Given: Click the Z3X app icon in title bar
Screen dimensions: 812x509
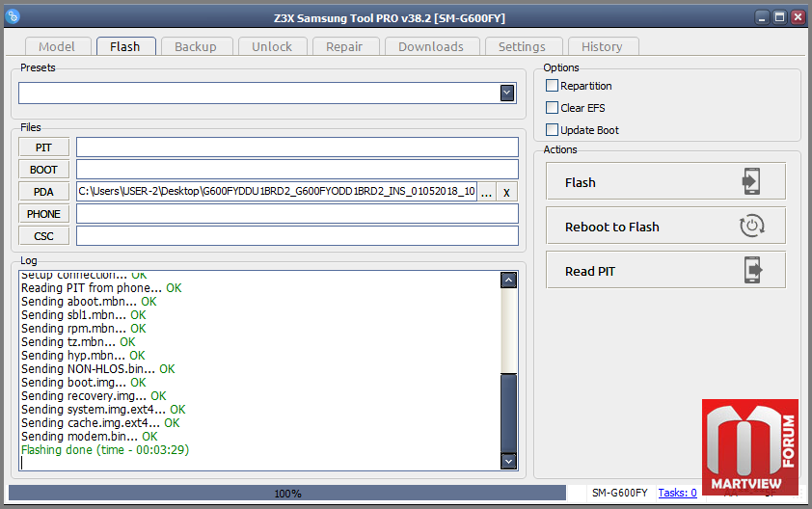Looking at the screenshot, I should (x=13, y=17).
